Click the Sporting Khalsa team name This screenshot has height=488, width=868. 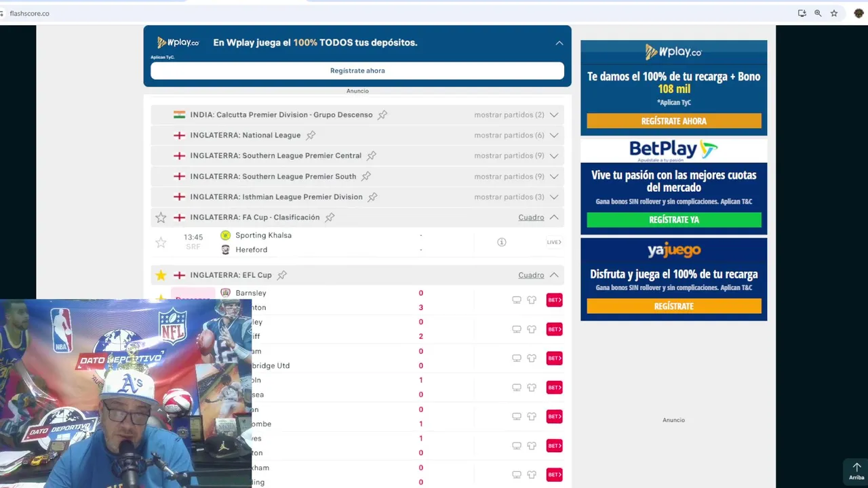coord(264,235)
